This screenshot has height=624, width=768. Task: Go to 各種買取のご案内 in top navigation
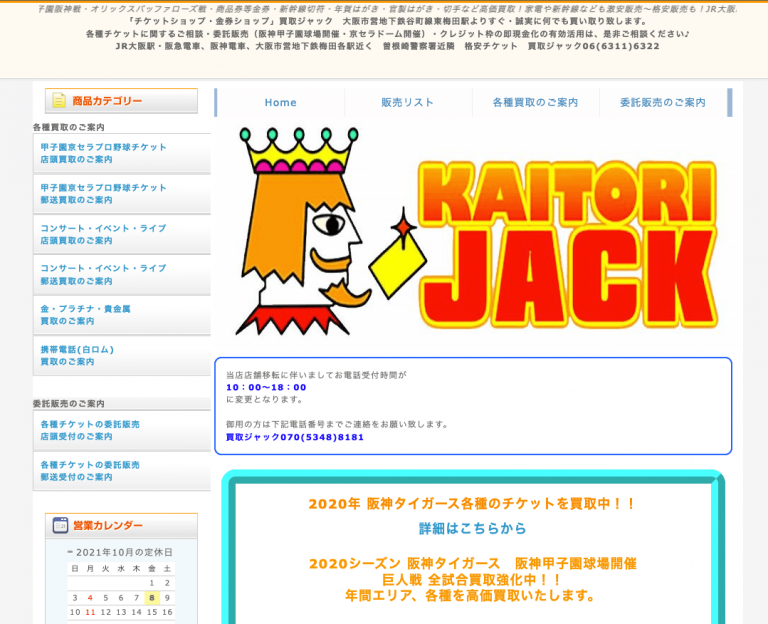point(535,102)
